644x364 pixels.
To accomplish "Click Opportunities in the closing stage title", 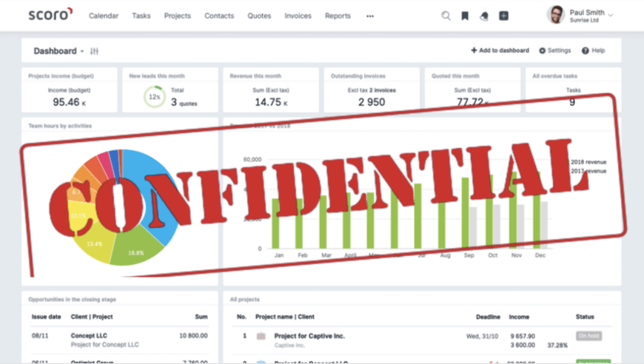I will click(x=73, y=300).
